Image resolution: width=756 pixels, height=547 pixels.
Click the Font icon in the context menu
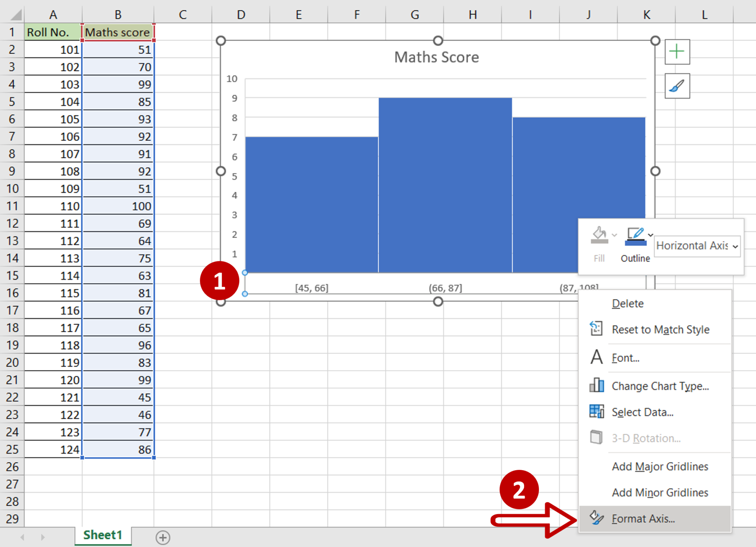[x=596, y=357]
